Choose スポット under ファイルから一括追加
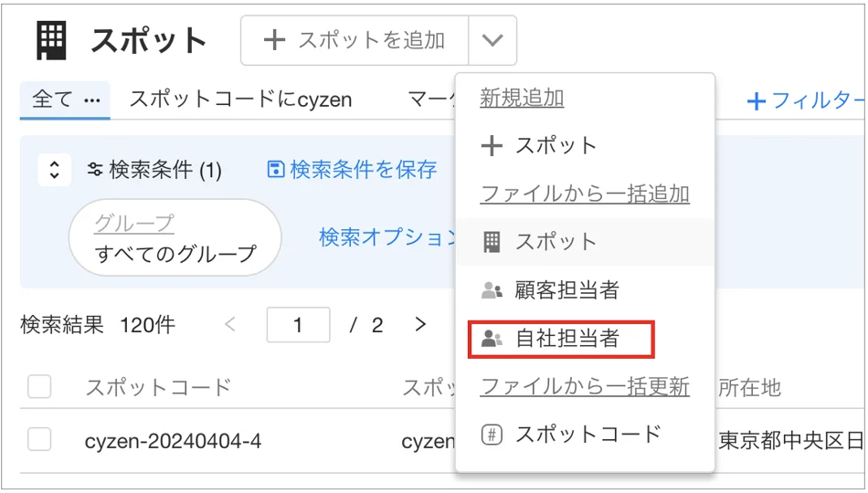The width and height of the screenshot is (868, 493). point(585,242)
